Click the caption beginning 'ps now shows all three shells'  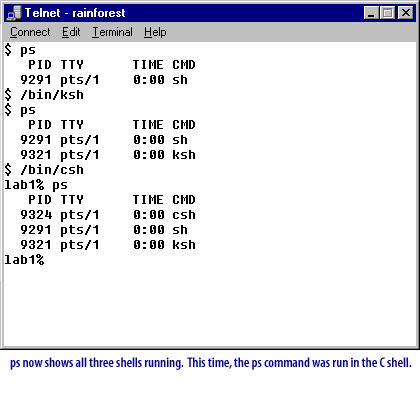[211, 363]
